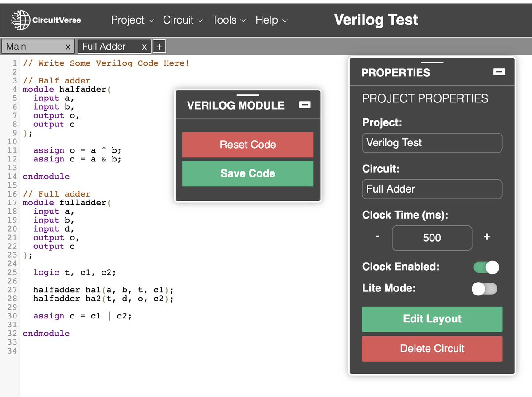Open the Tools menu
The image size is (532, 397).
tap(229, 20)
